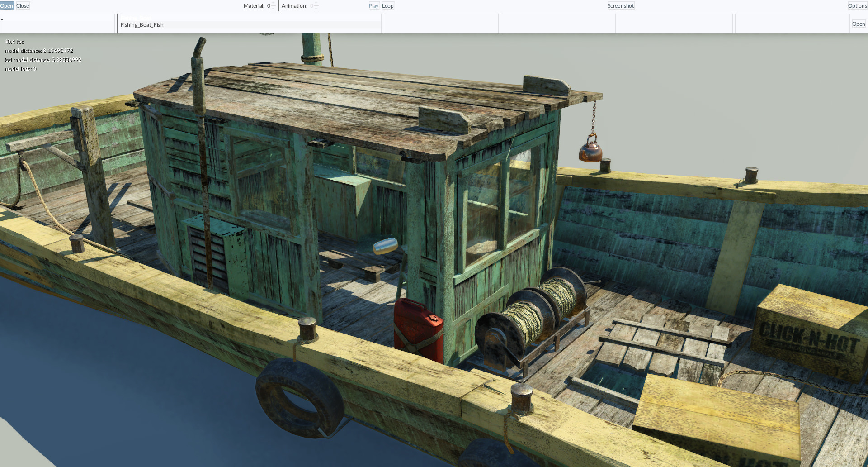The width and height of the screenshot is (868, 467).
Task: Toggle the Loop animation button
Action: 388,6
